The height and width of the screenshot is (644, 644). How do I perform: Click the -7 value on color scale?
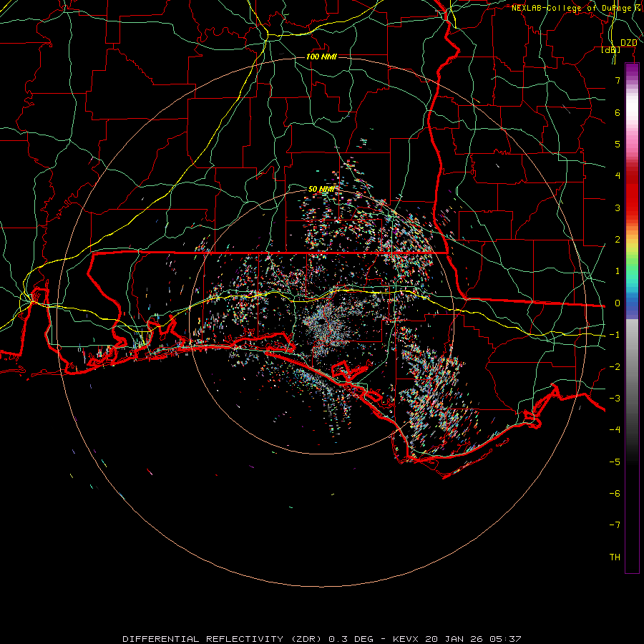point(615,525)
